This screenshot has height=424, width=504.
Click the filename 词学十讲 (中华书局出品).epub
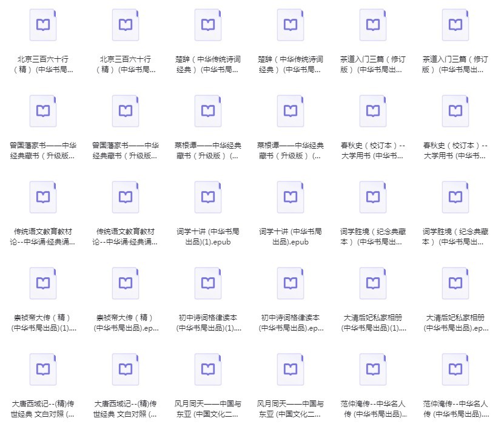[291, 237]
